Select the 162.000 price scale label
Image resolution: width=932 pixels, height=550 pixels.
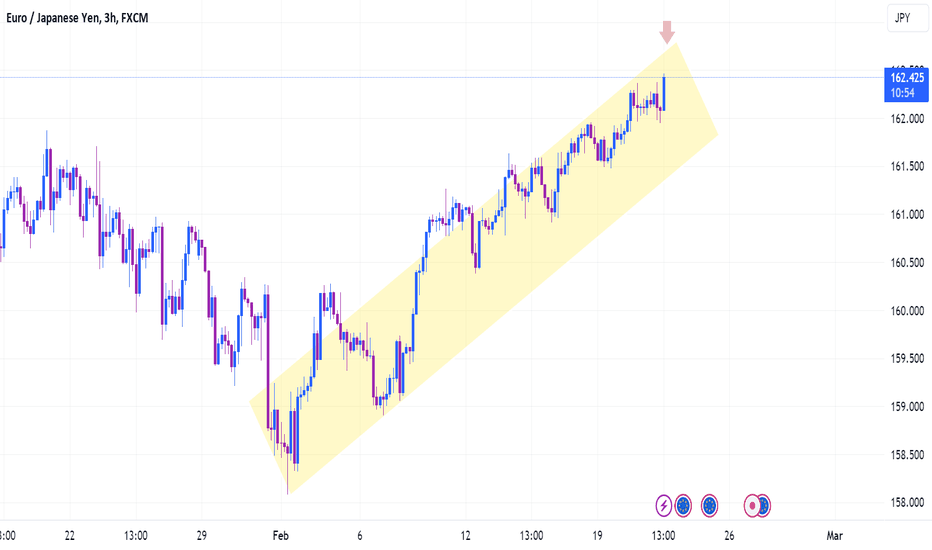(907, 118)
